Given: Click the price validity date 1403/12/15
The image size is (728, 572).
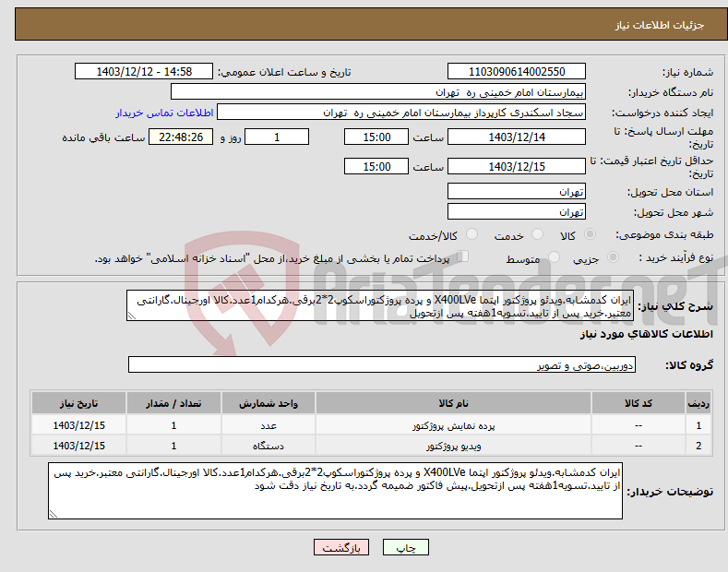Looking at the screenshot, I should pyautogui.click(x=517, y=166).
